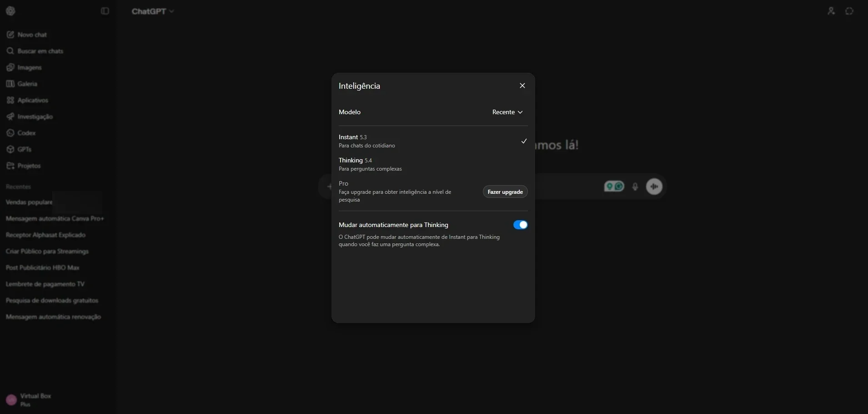868x414 pixels.
Task: Click the ChatGPT logo icon
Action: (10, 11)
